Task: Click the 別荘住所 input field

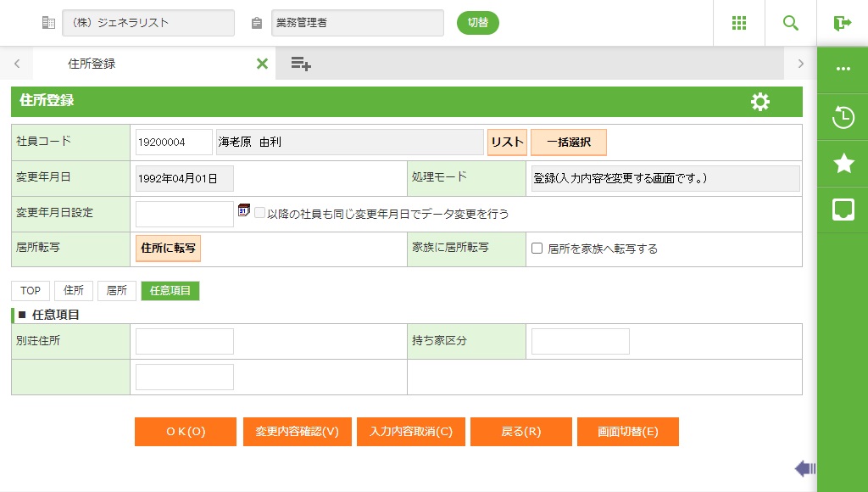Action: pyautogui.click(x=184, y=341)
